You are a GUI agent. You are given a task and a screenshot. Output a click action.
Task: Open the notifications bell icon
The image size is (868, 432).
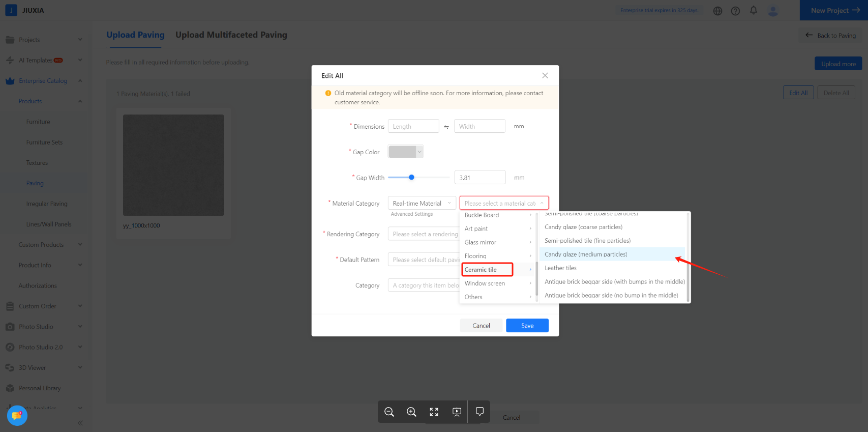754,10
